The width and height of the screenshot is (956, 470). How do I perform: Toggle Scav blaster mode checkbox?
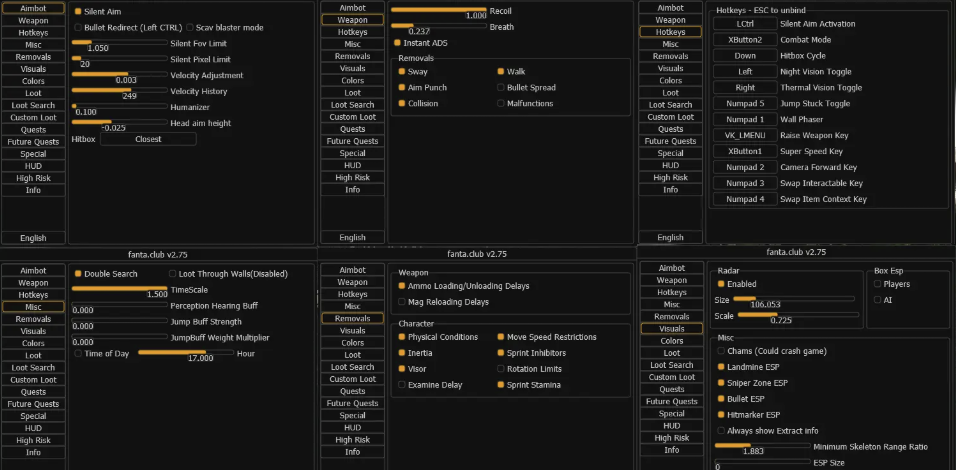pos(188,27)
